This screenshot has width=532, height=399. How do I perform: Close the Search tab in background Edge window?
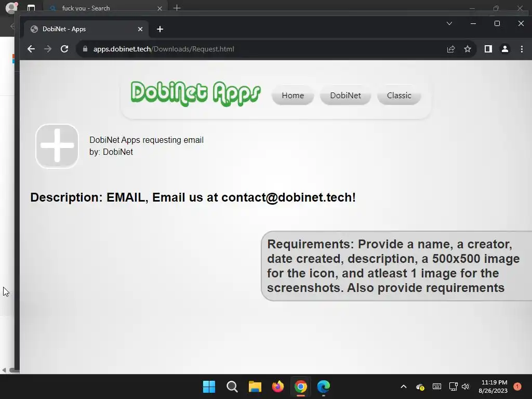tap(160, 8)
